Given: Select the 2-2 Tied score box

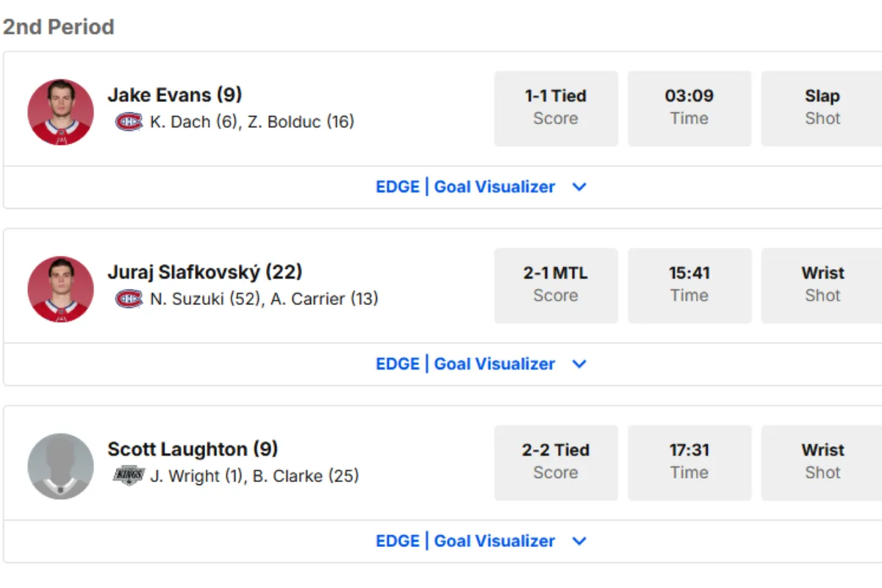Looking at the screenshot, I should (x=556, y=462).
